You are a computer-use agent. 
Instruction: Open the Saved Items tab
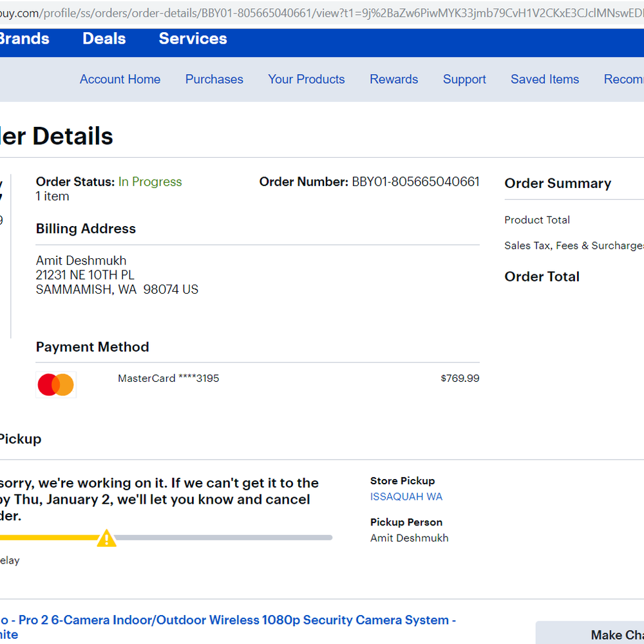[545, 79]
